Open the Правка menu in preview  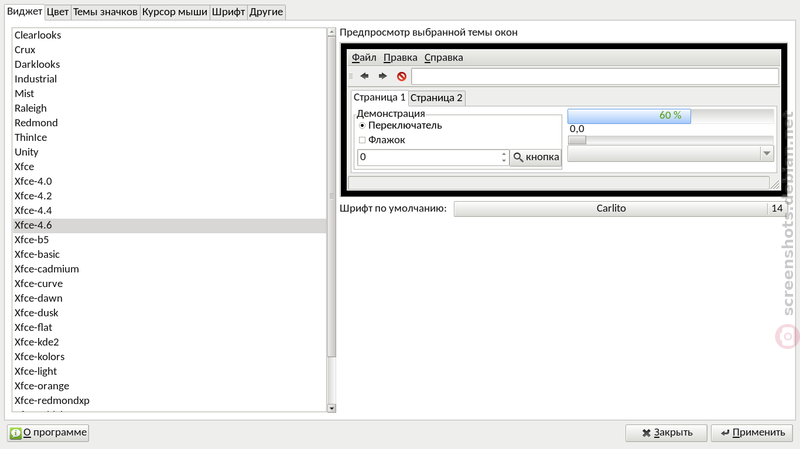coord(400,58)
